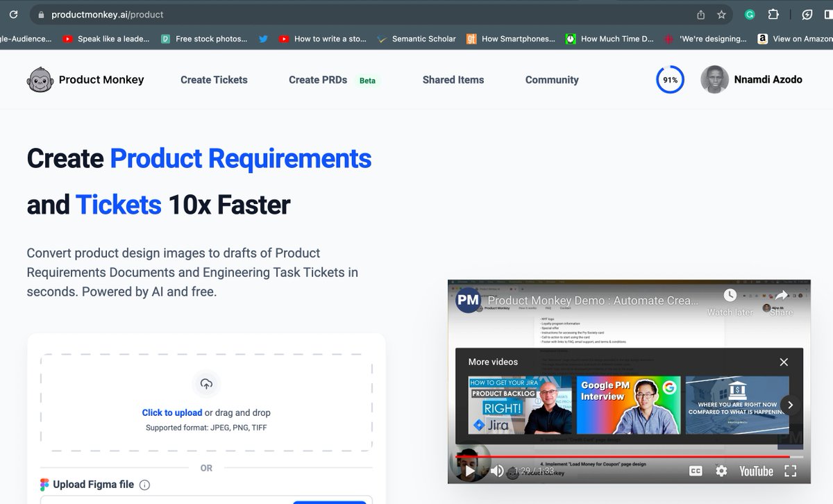Click the video progress bar
This screenshot has height=504, width=833.
630,457
